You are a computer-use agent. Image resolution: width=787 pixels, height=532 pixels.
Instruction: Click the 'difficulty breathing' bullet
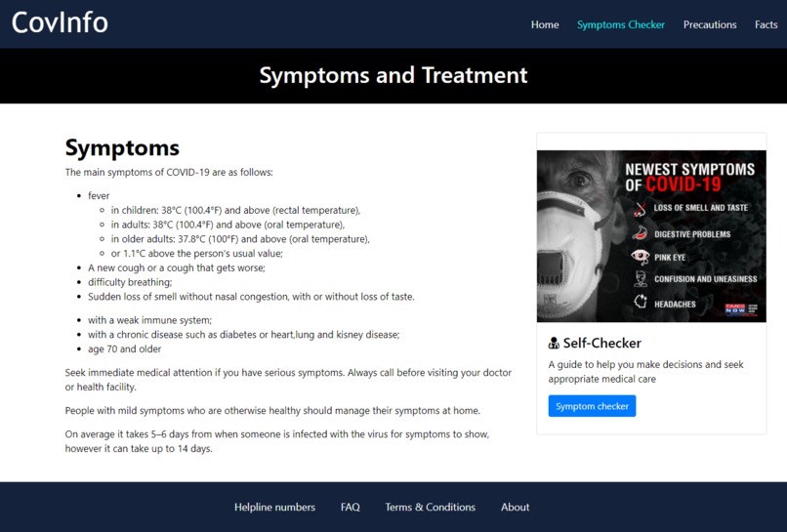coord(130,282)
